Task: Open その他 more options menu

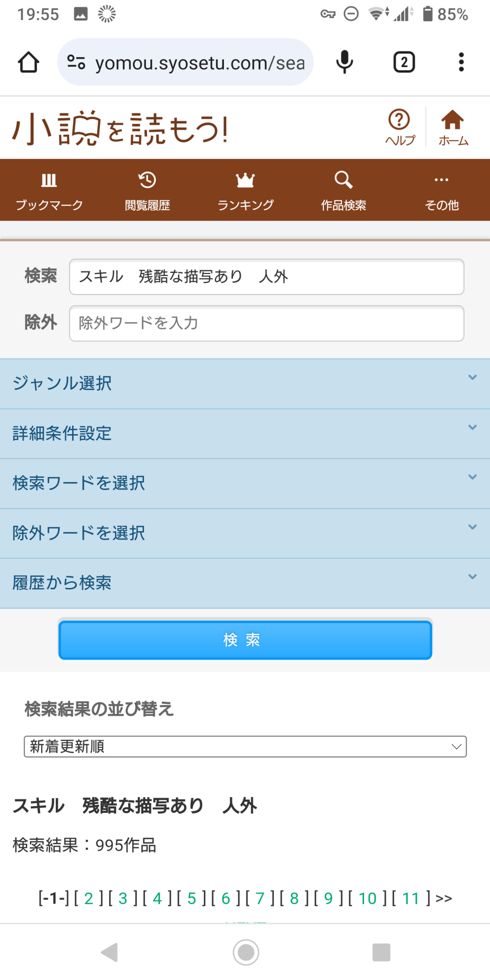Action: point(441,190)
